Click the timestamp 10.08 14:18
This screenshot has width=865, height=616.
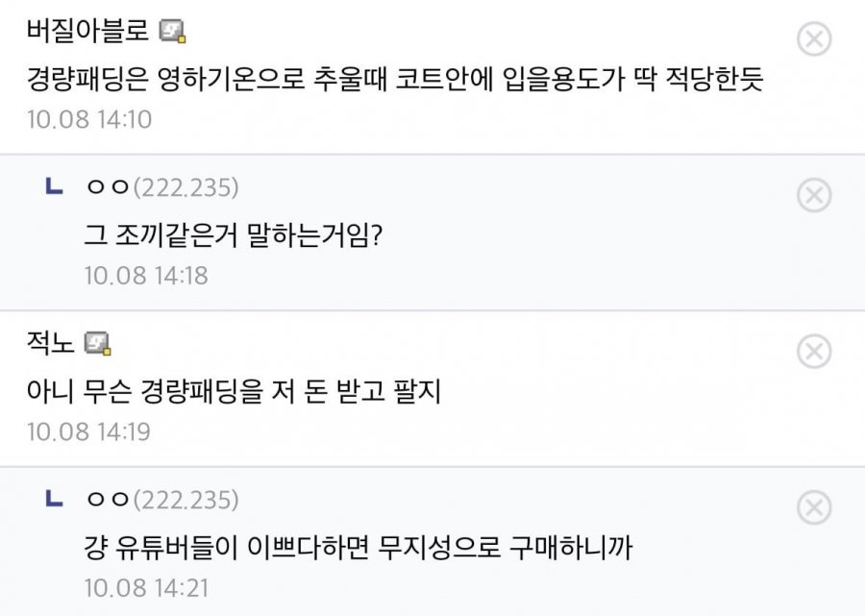(x=146, y=276)
